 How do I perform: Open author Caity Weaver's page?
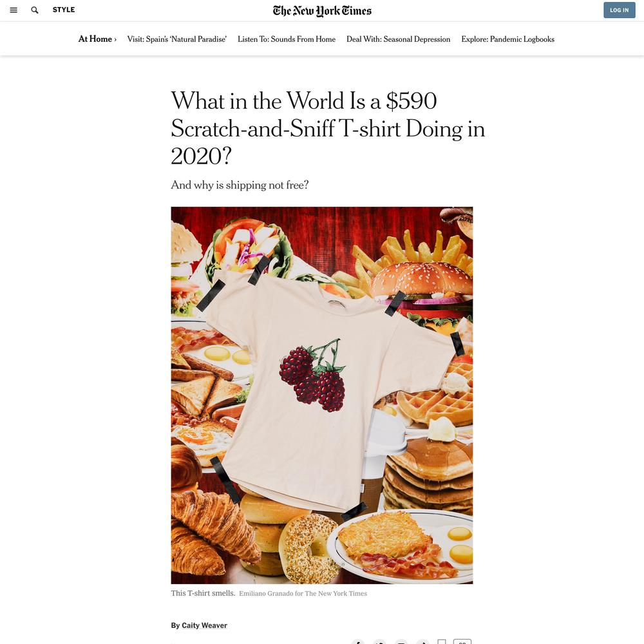204,625
